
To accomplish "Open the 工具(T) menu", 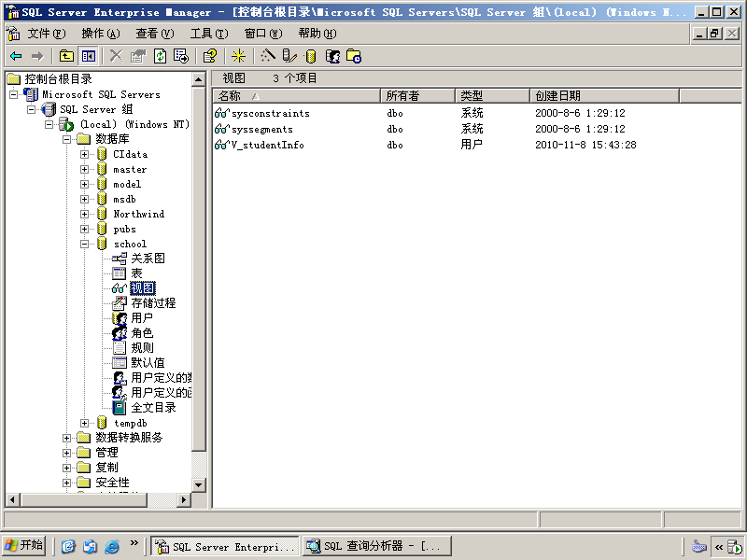I will [x=209, y=34].
